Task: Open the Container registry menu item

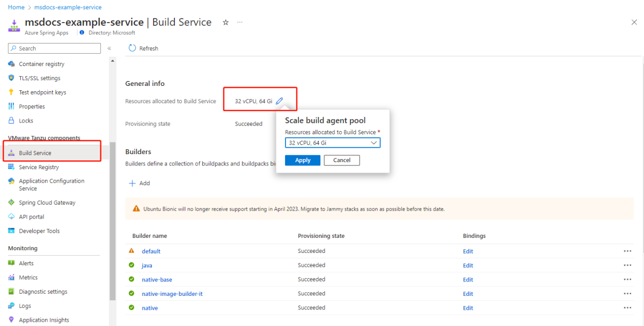Action: click(x=41, y=64)
